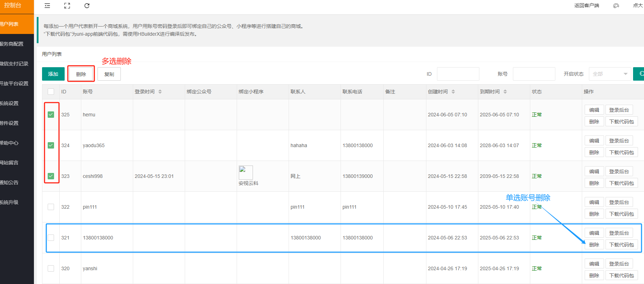Click 登录后台 for user yaodu365
The image size is (644, 284).
pos(619,141)
